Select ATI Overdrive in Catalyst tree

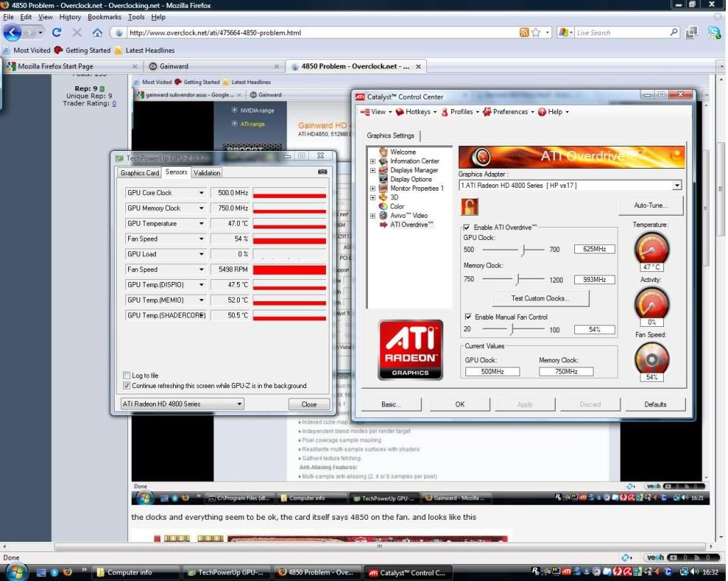pyautogui.click(x=411, y=224)
